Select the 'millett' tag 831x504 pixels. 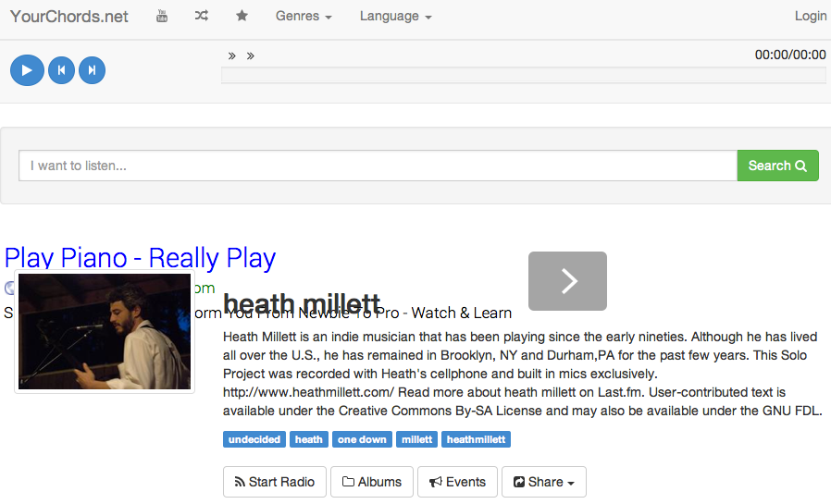(x=416, y=439)
